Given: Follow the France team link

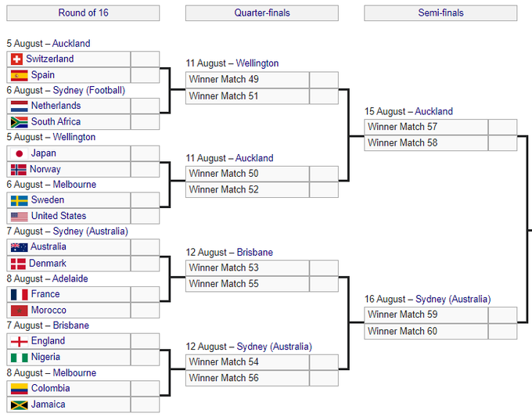Looking at the screenshot, I should (x=45, y=294).
